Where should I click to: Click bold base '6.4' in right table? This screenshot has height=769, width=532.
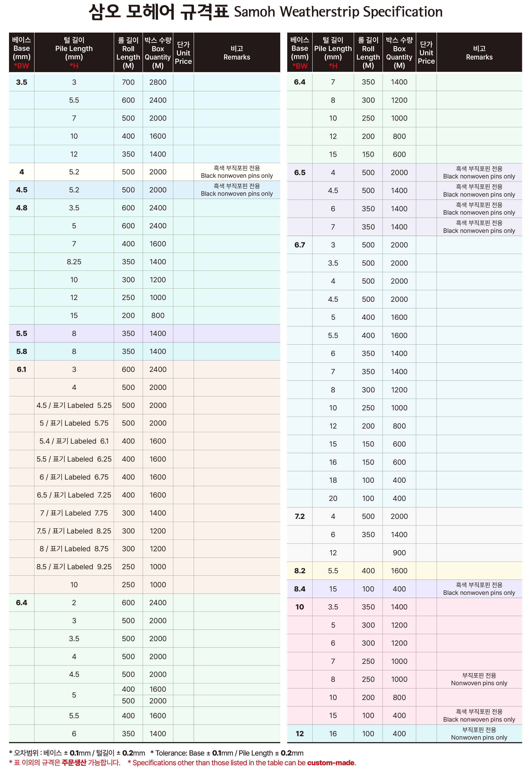[300, 82]
